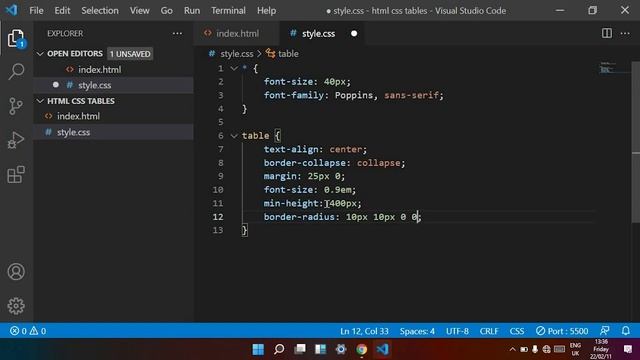Click the clock and date in taskbar

point(601,349)
